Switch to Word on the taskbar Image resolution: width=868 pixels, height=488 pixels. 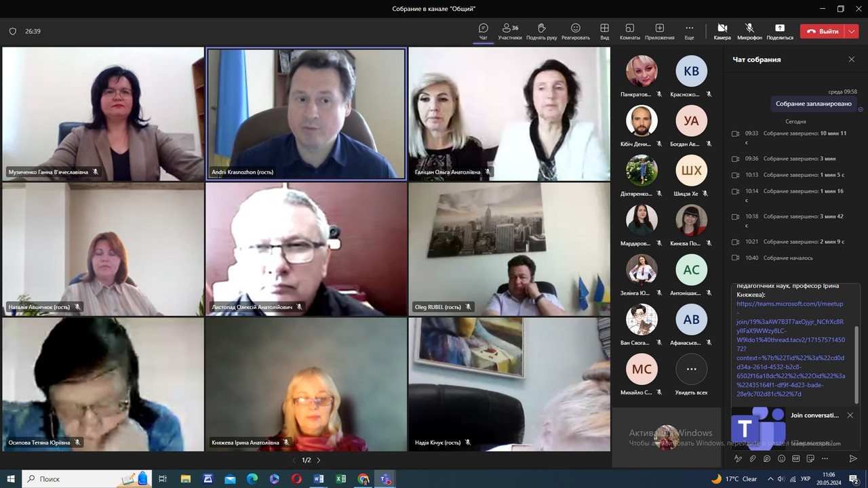tap(319, 479)
